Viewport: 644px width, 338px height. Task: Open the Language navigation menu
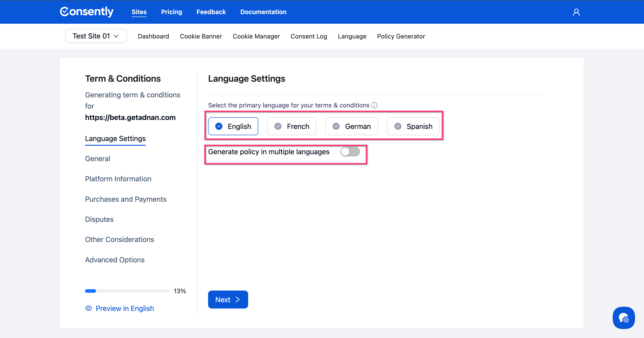pos(352,36)
